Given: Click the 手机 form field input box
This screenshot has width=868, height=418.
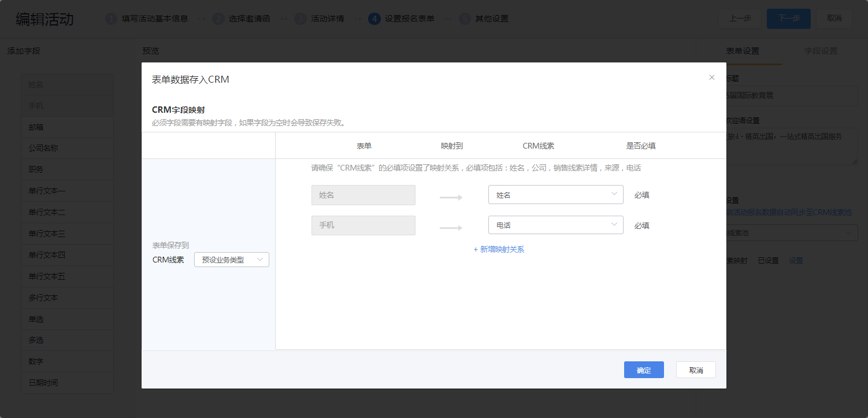Looking at the screenshot, I should point(363,225).
